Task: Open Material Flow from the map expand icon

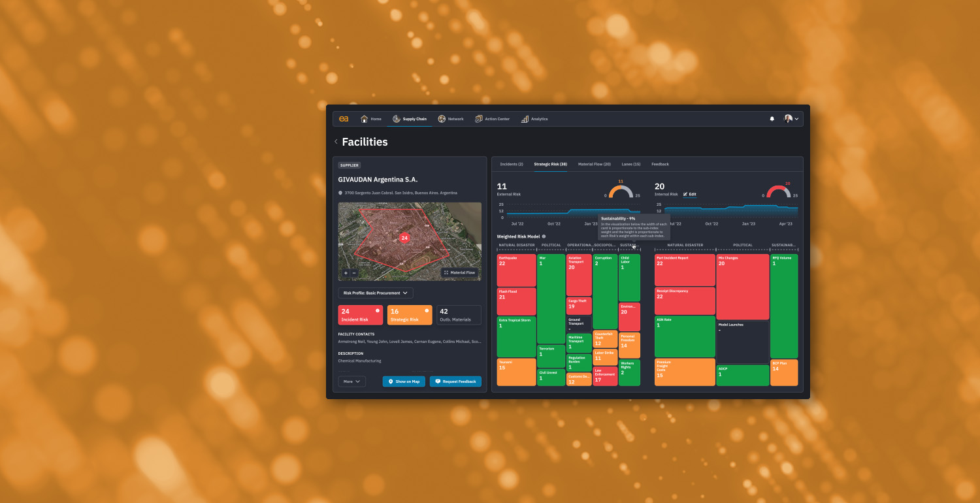Action: point(446,272)
